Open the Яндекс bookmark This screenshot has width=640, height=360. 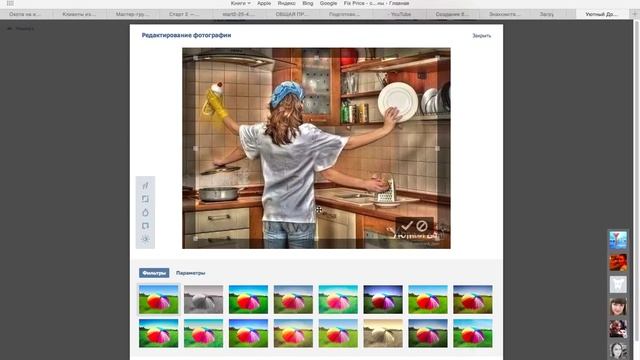pyautogui.click(x=287, y=3)
